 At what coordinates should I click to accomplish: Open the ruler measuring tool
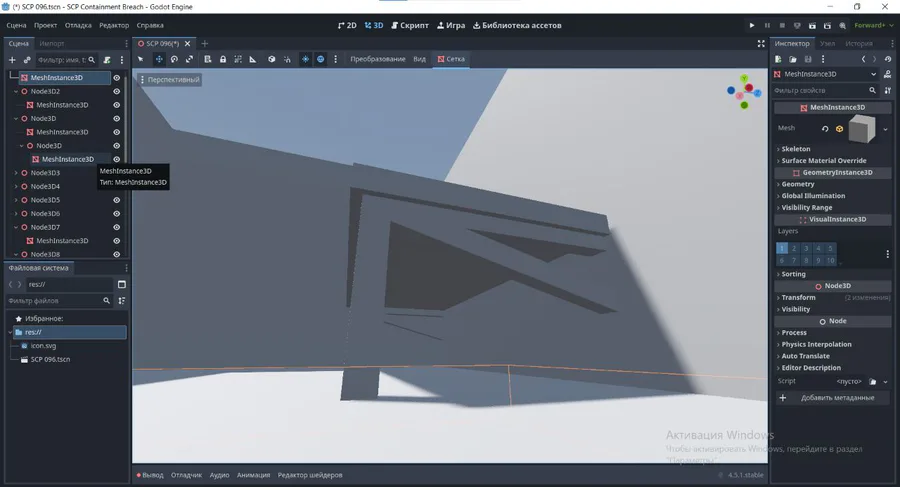pos(253,59)
